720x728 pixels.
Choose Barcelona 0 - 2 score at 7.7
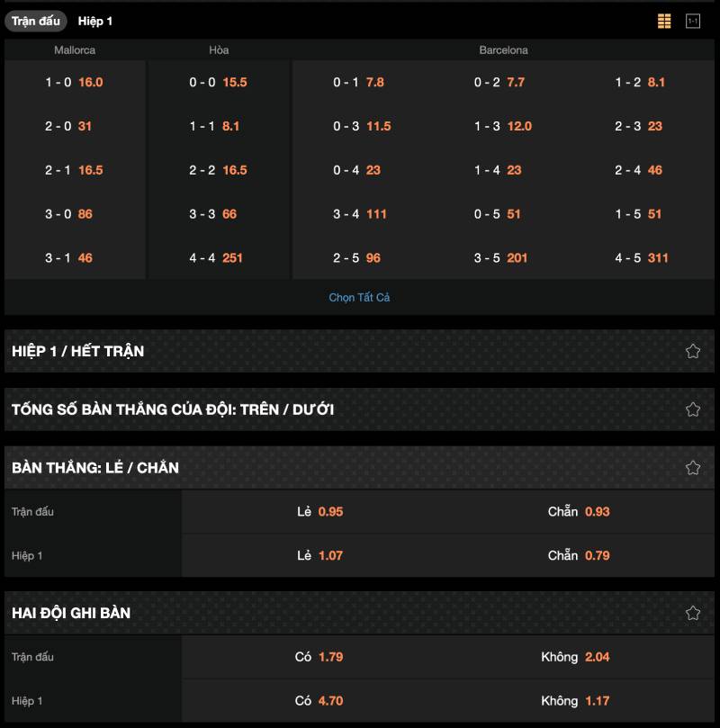point(499,82)
